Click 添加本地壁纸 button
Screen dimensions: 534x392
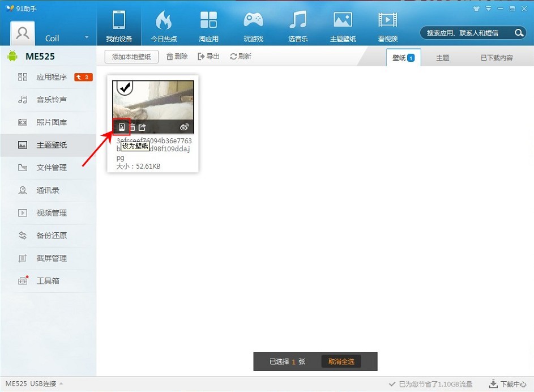131,57
